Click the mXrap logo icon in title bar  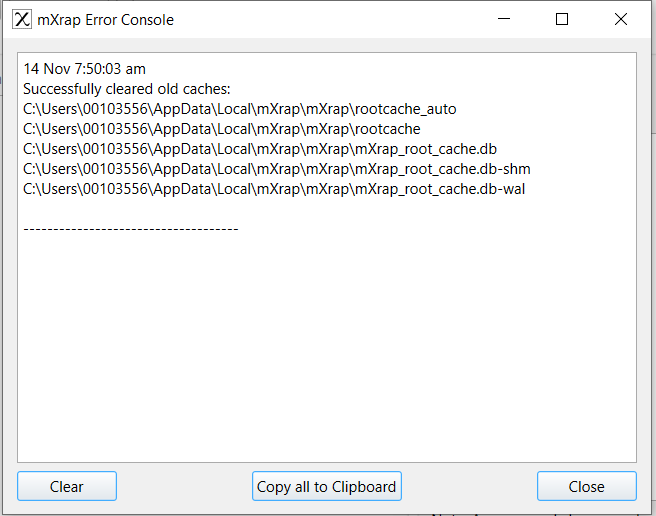click(21, 19)
